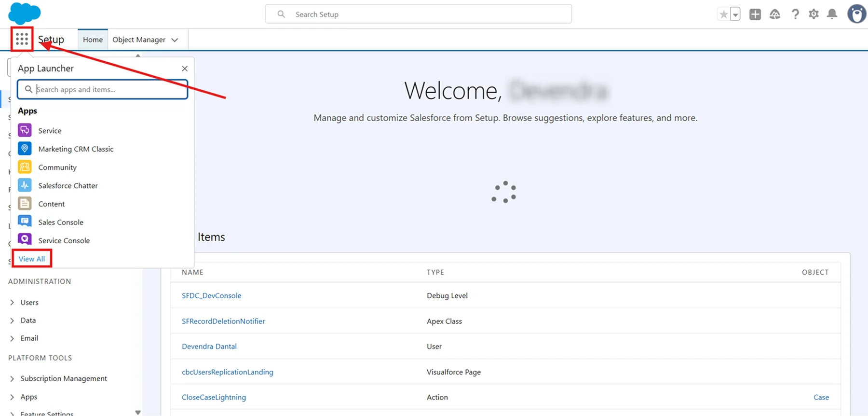Image resolution: width=868 pixels, height=416 pixels.
Task: Close the App Launcher panel
Action: click(x=185, y=69)
